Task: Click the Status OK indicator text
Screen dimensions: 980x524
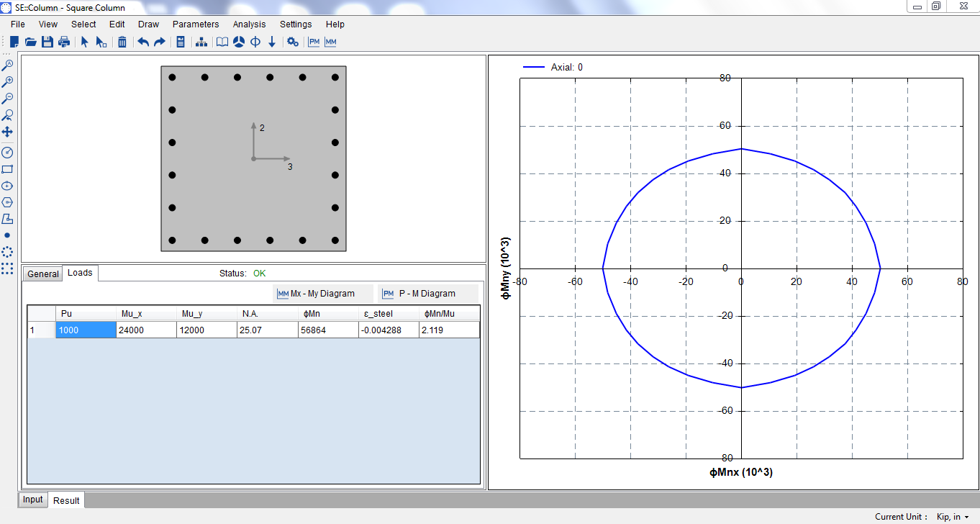Action: pyautogui.click(x=242, y=274)
